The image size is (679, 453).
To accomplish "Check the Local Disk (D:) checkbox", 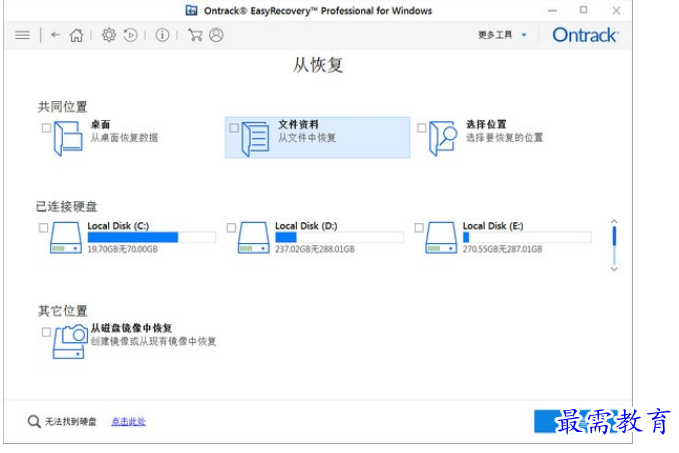I will (x=231, y=228).
